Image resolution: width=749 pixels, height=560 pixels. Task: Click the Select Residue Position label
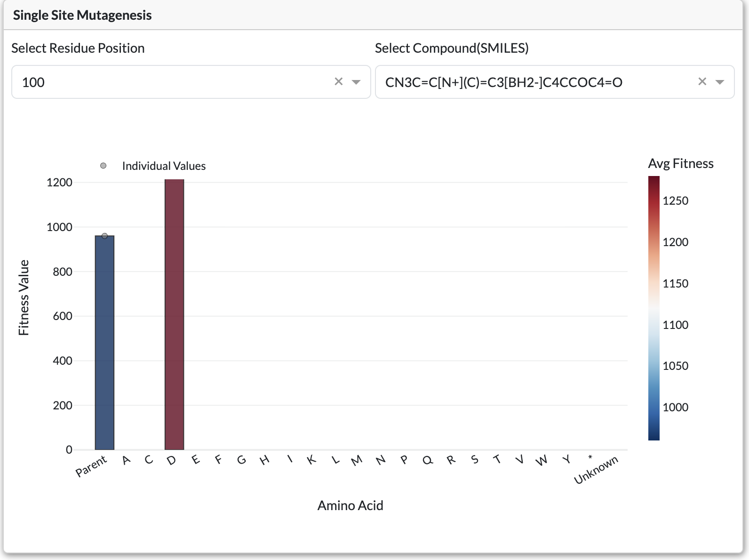tap(78, 48)
